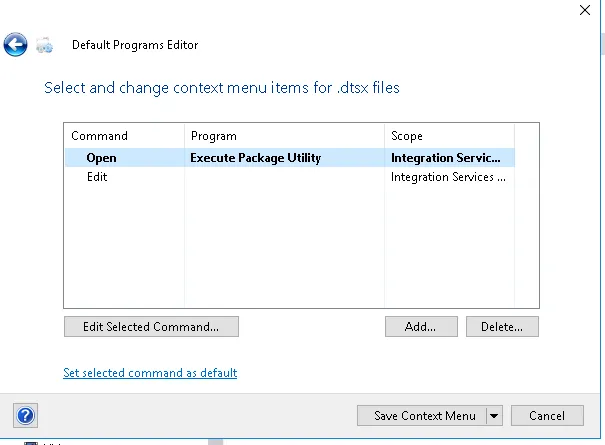
Task: Open help via the question mark icon
Action: click(x=26, y=416)
